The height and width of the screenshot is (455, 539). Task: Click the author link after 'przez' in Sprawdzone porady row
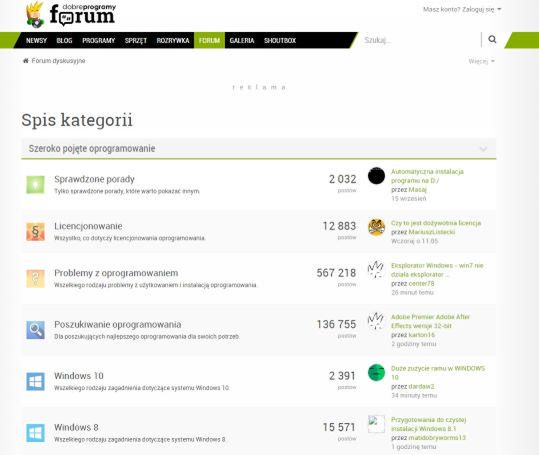[417, 189]
